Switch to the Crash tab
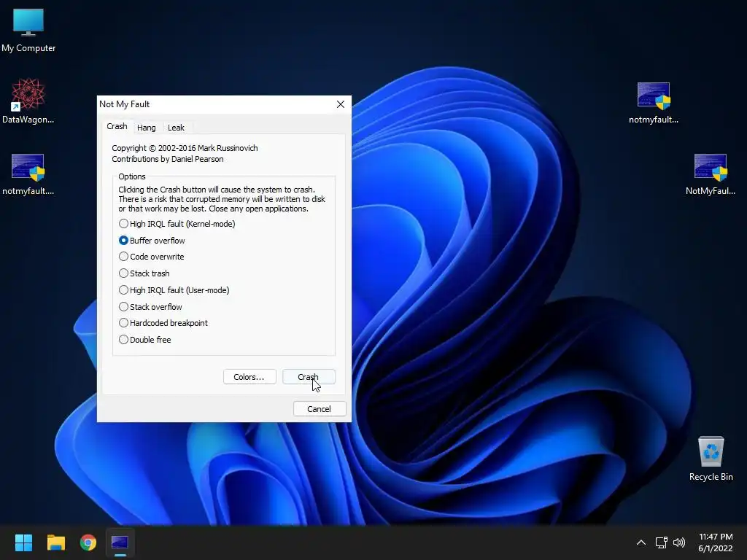The height and width of the screenshot is (560, 747). pyautogui.click(x=117, y=126)
